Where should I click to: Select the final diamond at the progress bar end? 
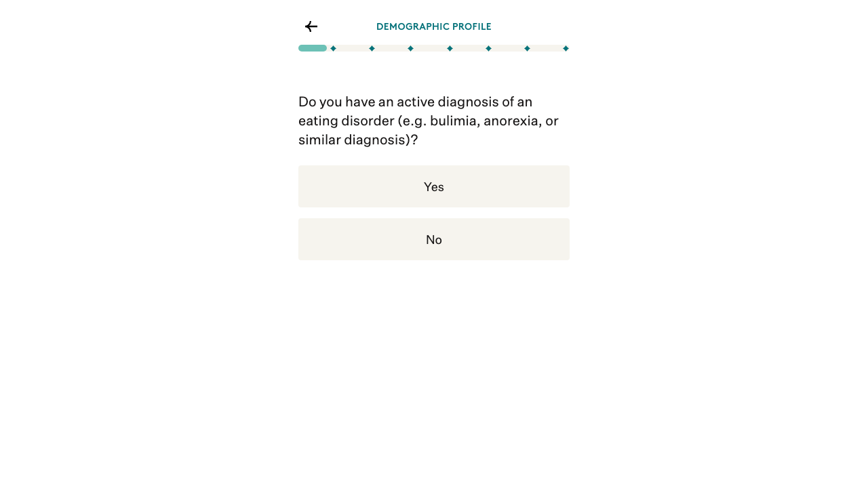[566, 48]
